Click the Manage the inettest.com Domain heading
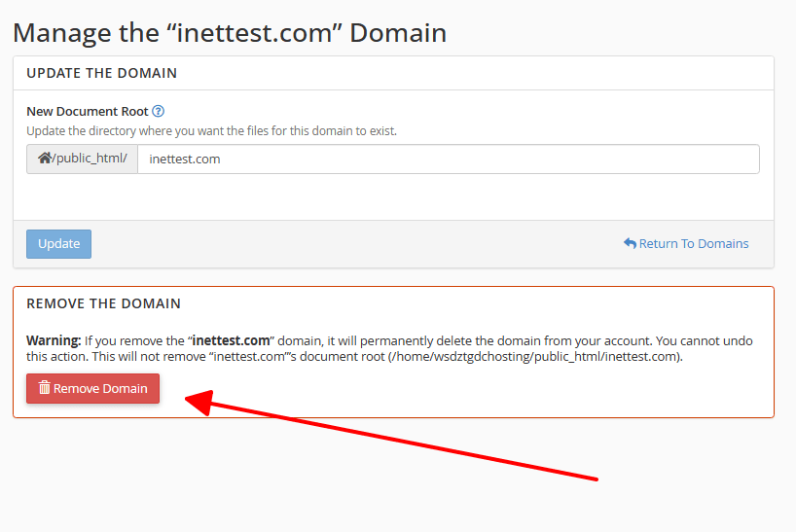 coord(230,33)
